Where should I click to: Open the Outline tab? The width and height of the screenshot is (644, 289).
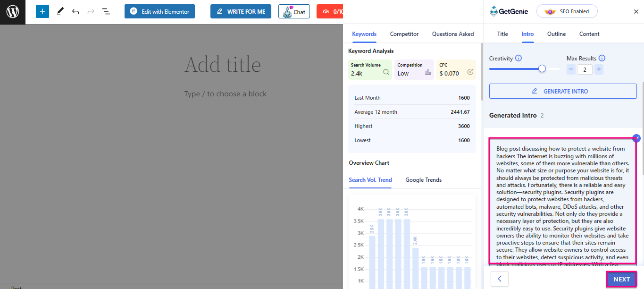point(556,34)
